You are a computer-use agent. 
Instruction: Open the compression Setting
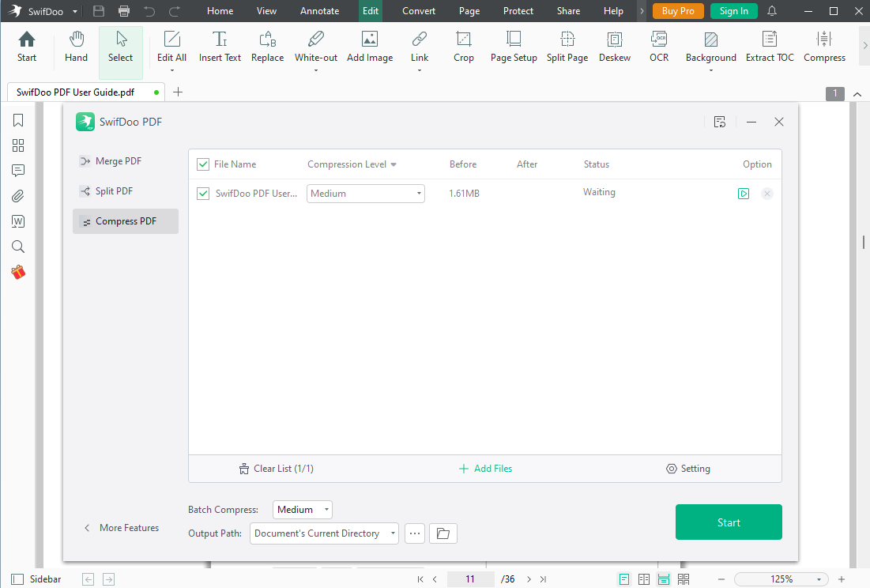[688, 469]
